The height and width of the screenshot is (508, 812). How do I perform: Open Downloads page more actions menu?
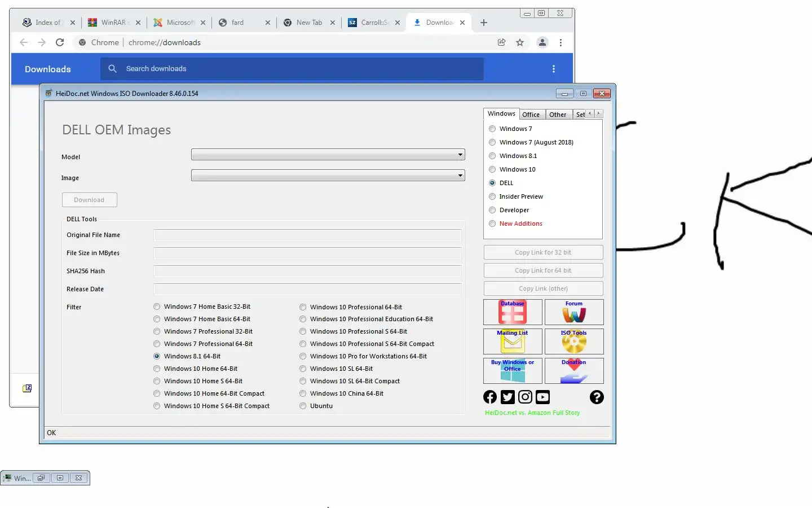554,69
